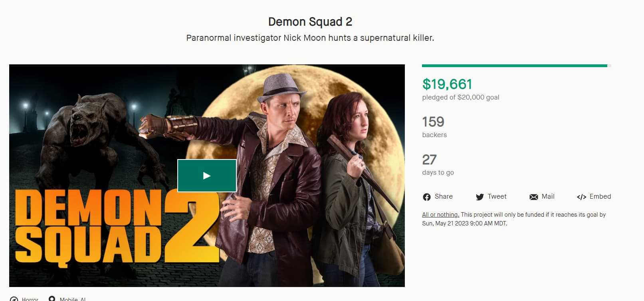Click the Mail label text
644x301 pixels.
click(548, 196)
